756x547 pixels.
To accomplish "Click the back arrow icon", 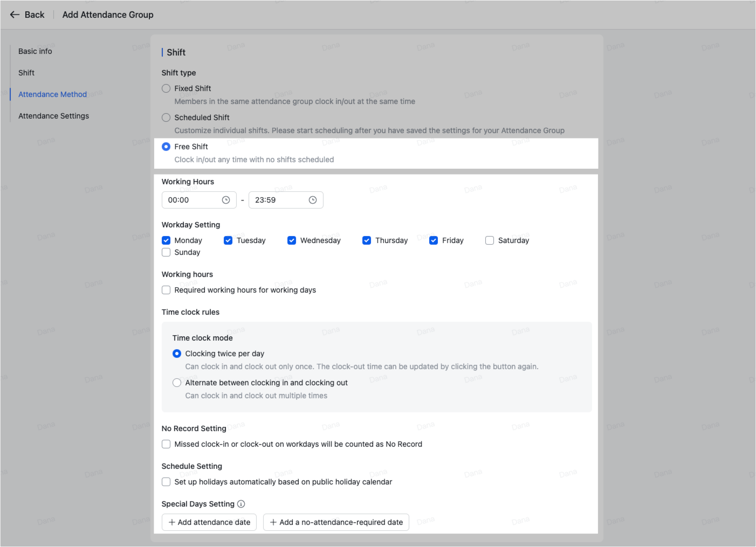I will [x=15, y=15].
